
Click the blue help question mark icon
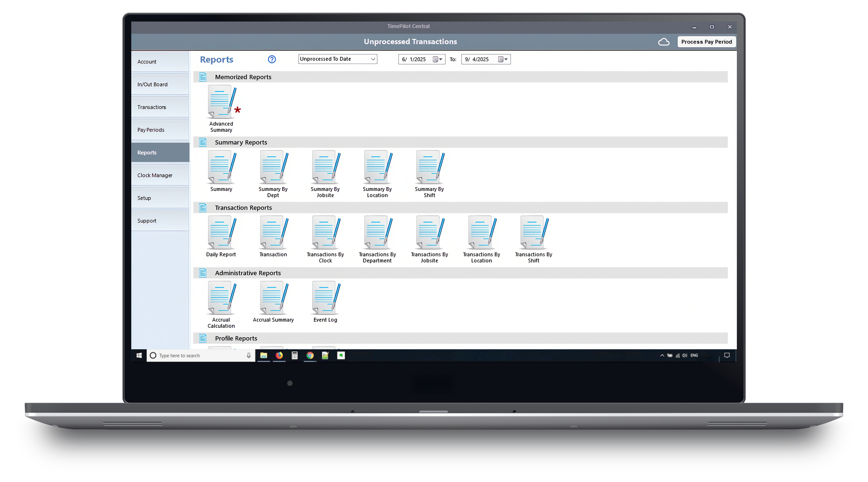click(x=272, y=59)
